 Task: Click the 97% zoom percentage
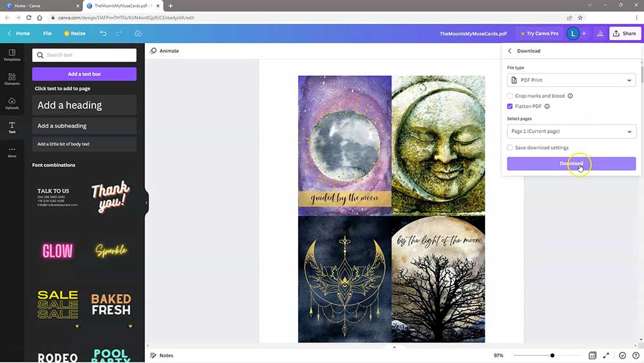pos(498,355)
